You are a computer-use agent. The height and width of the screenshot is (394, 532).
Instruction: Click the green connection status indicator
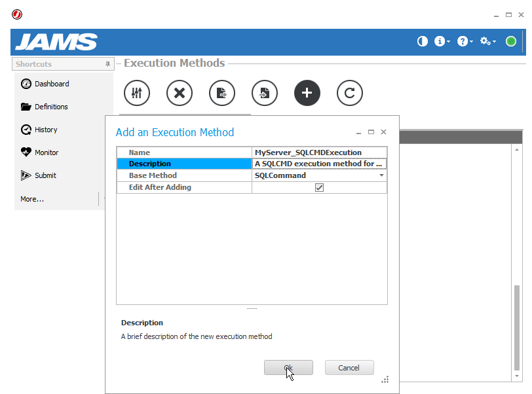[510, 41]
